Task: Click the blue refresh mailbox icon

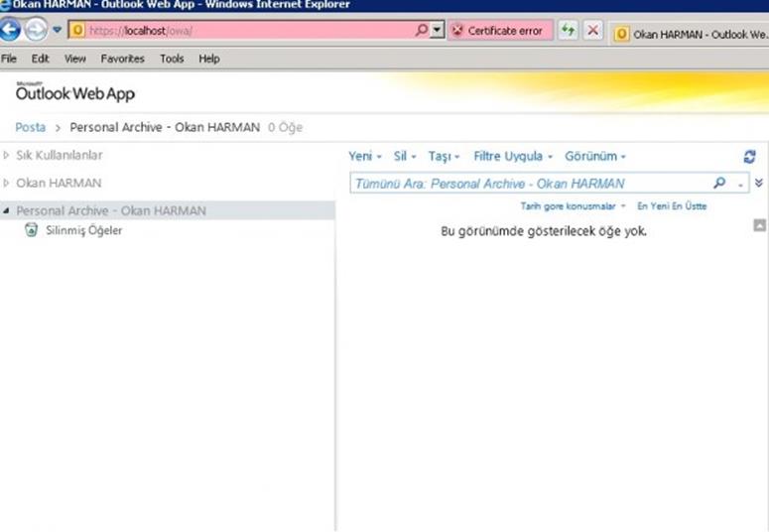Action: click(x=749, y=157)
